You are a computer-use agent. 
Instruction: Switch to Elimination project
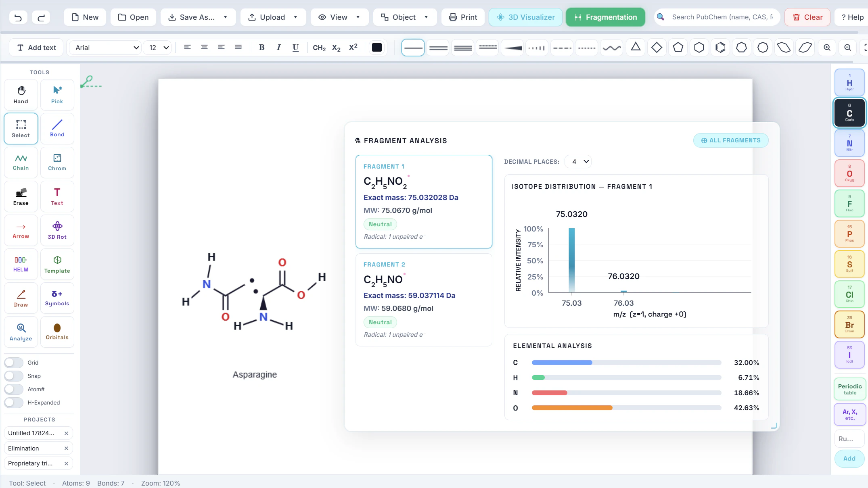tap(34, 448)
